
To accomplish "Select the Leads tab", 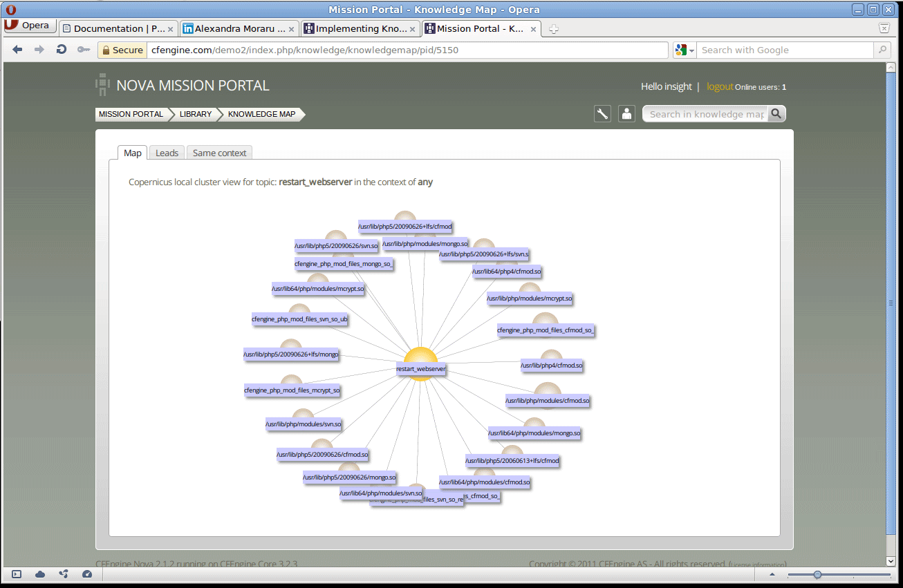I will (x=167, y=153).
